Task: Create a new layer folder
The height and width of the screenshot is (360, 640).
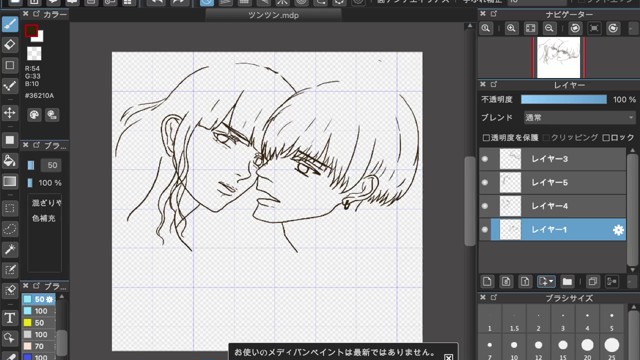Action: pos(567,281)
